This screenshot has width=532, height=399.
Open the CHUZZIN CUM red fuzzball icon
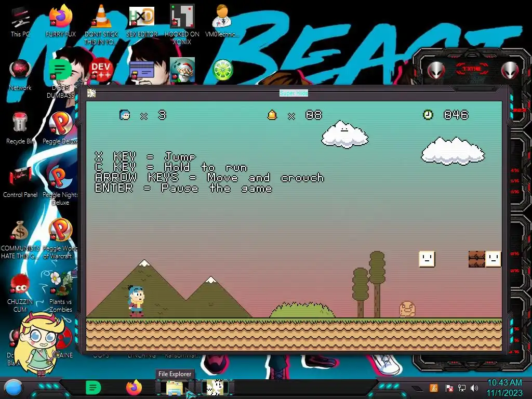tap(20, 293)
